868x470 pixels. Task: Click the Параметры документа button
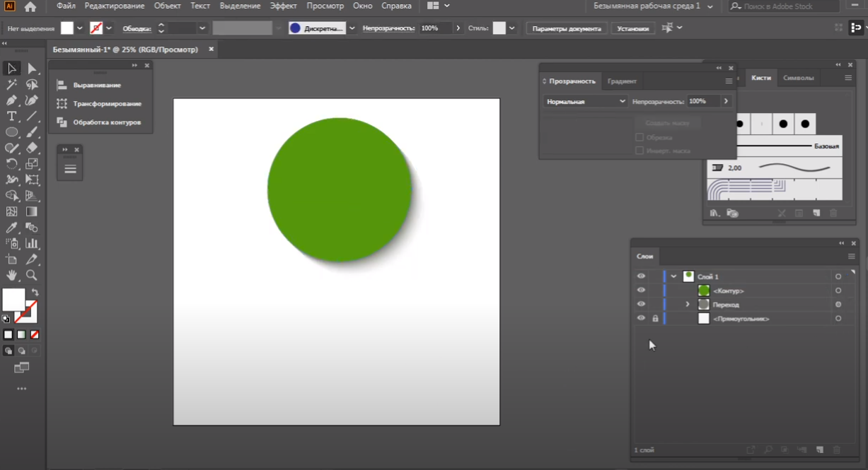[x=567, y=28]
